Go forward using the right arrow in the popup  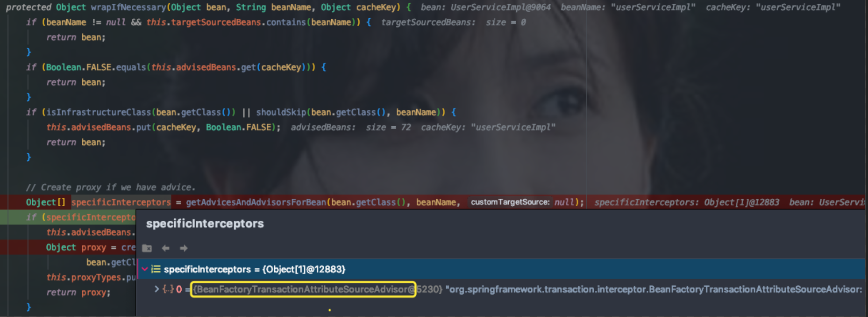(184, 248)
